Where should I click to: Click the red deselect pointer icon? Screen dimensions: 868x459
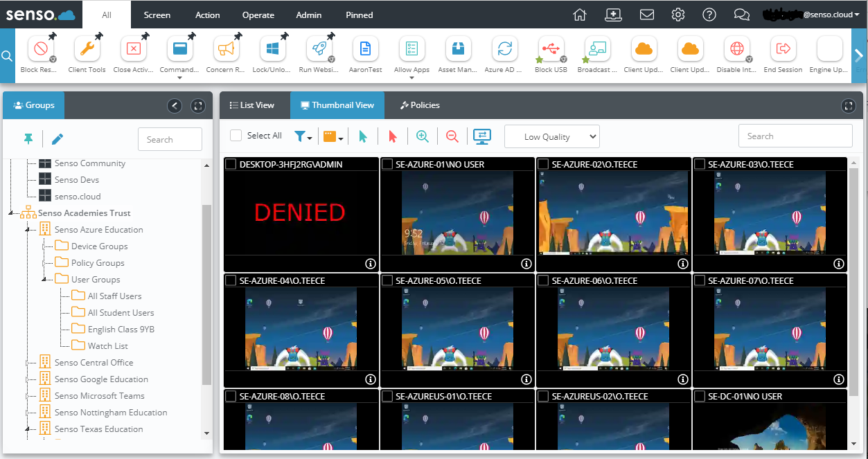[x=393, y=136]
